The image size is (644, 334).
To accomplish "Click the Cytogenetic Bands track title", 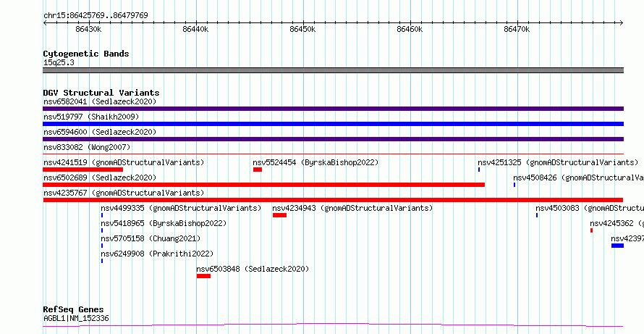I will coord(86,54).
